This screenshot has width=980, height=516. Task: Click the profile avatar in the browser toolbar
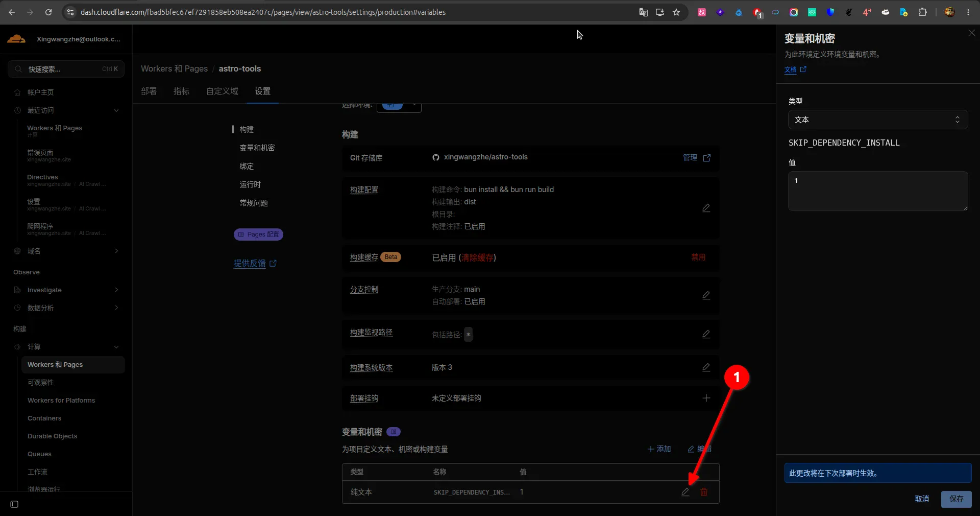pos(949,12)
